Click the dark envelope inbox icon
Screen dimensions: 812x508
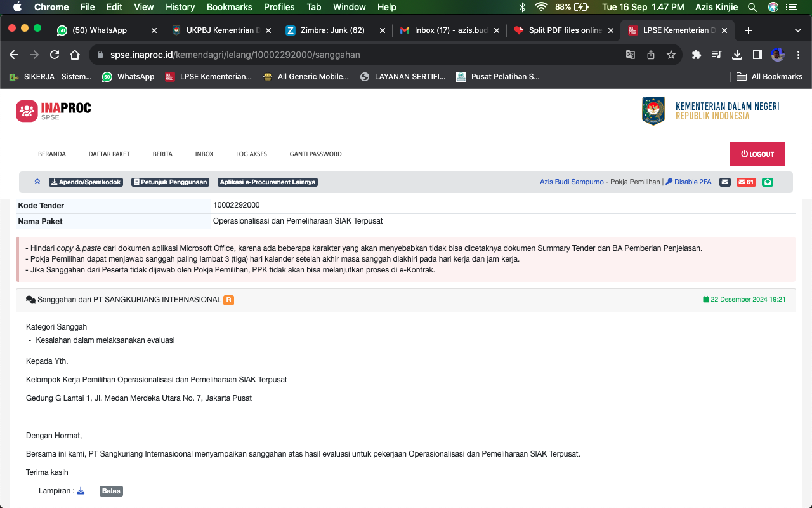point(725,182)
